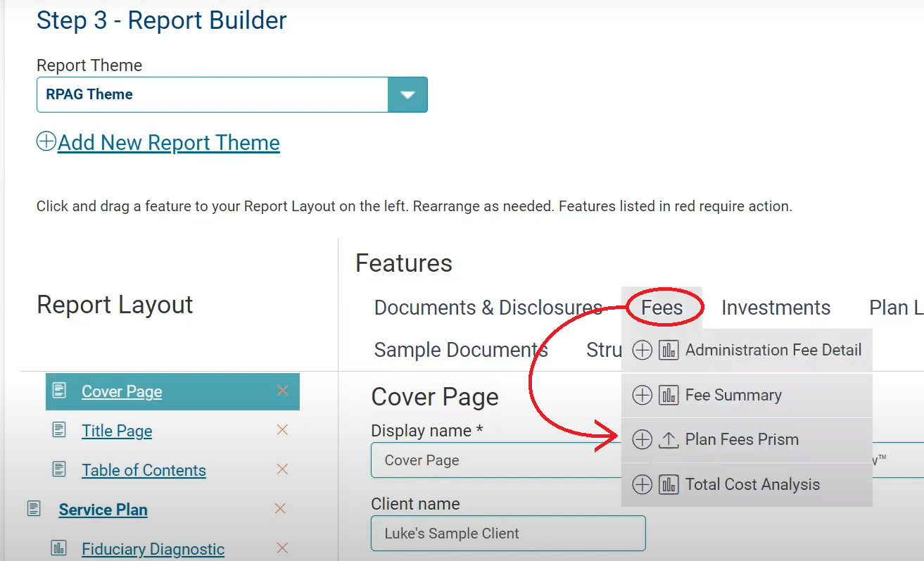Open the Documents & Disclosures tab
924x561 pixels.
[x=488, y=308]
